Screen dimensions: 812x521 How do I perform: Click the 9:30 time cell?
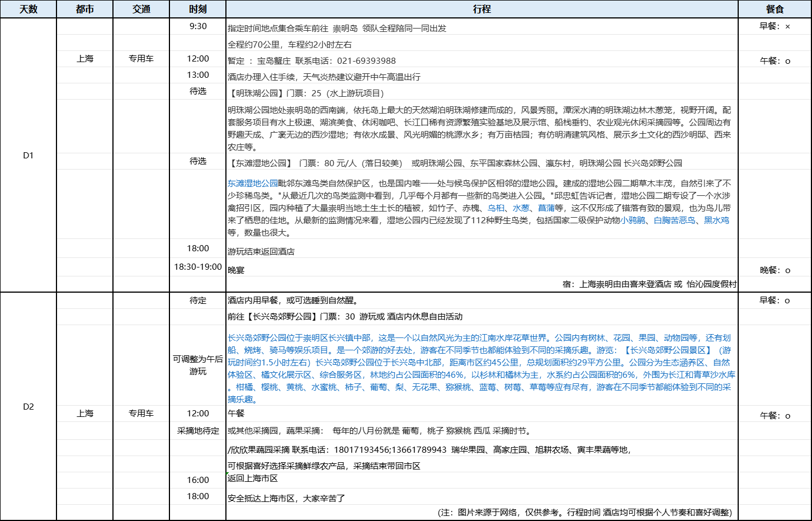coord(197,26)
